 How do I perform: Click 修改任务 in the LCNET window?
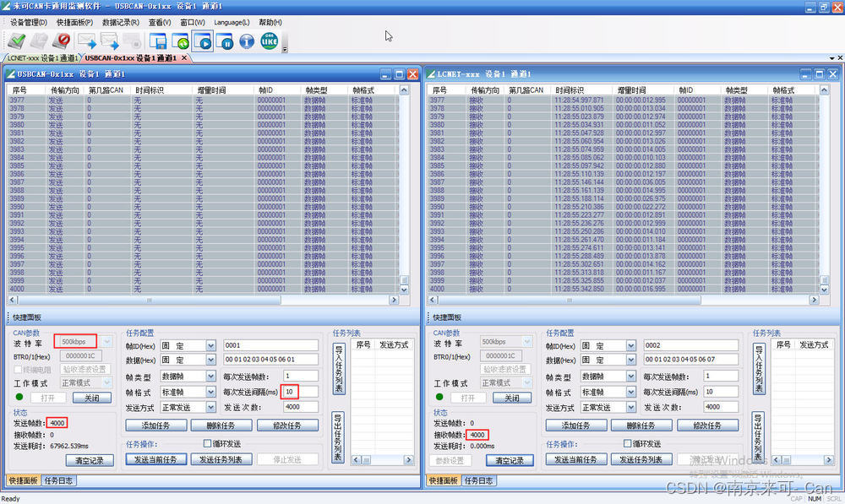pyautogui.click(x=707, y=425)
